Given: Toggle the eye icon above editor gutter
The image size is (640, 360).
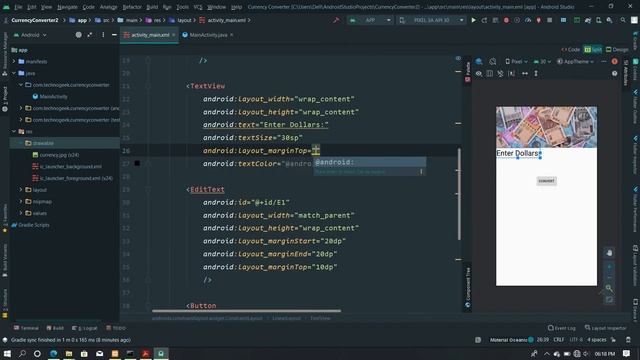Looking at the screenshot, I should 458,59.
